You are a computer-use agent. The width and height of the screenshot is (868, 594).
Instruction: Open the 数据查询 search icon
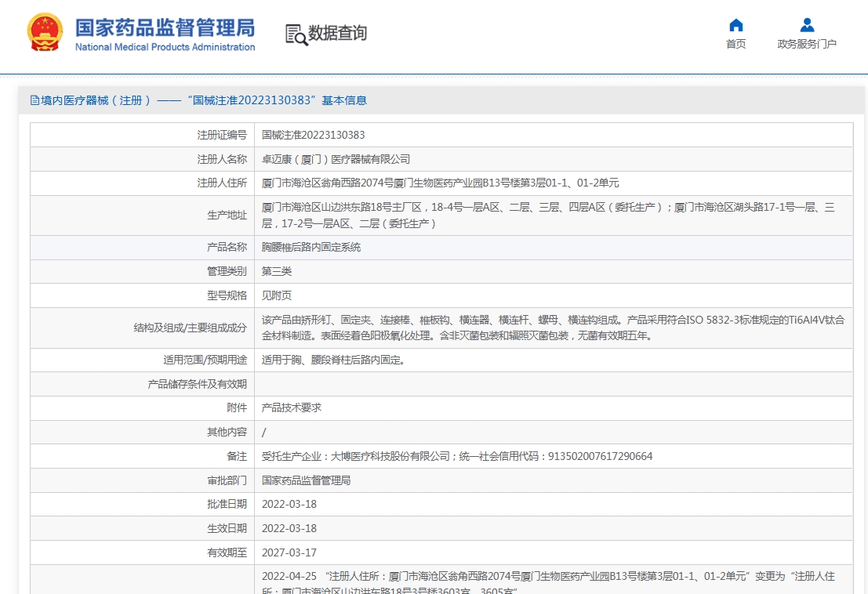(x=296, y=34)
